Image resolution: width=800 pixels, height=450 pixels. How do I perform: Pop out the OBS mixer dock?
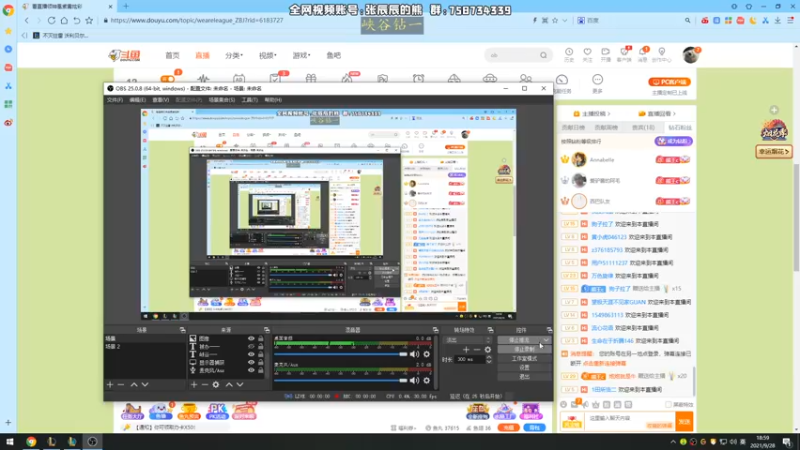point(435,330)
